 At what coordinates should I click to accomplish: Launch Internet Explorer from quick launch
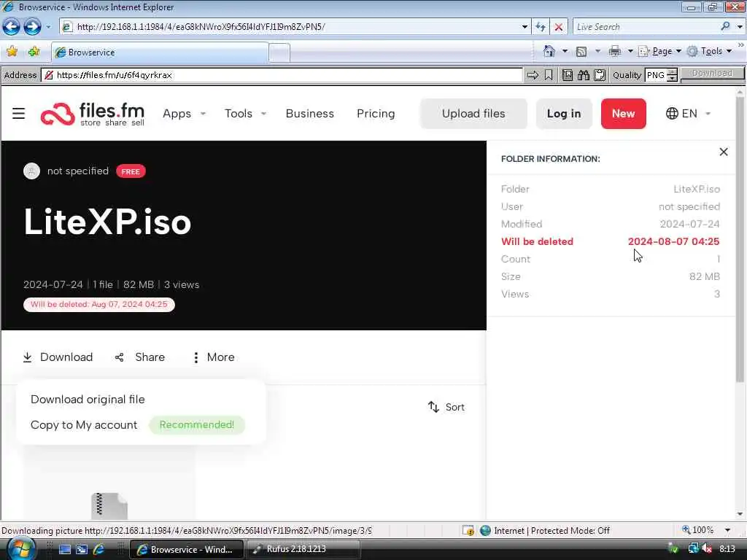(98, 549)
